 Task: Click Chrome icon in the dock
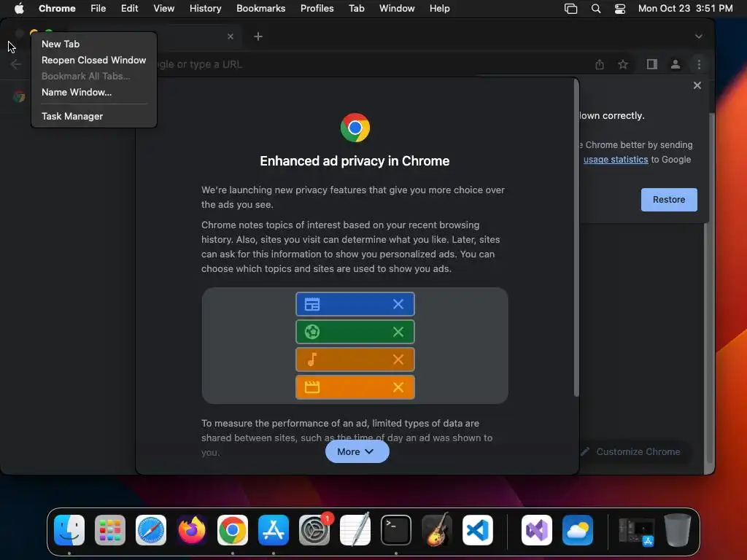pos(233,530)
